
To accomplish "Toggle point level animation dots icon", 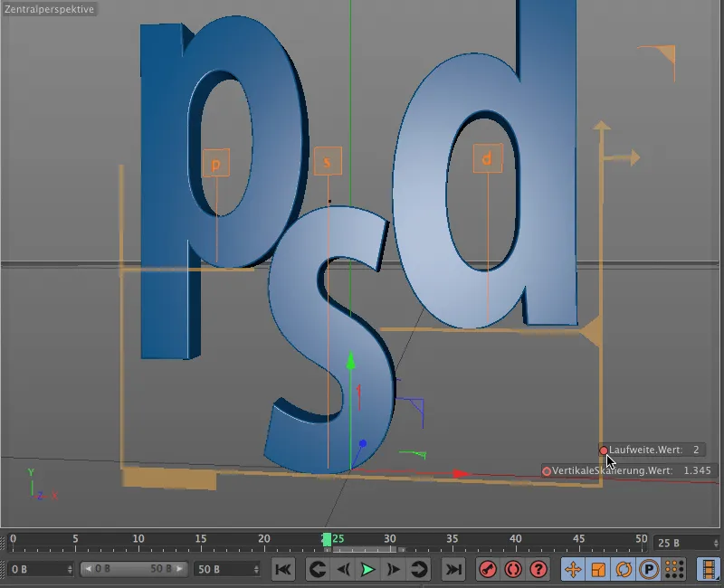I will coord(674,569).
